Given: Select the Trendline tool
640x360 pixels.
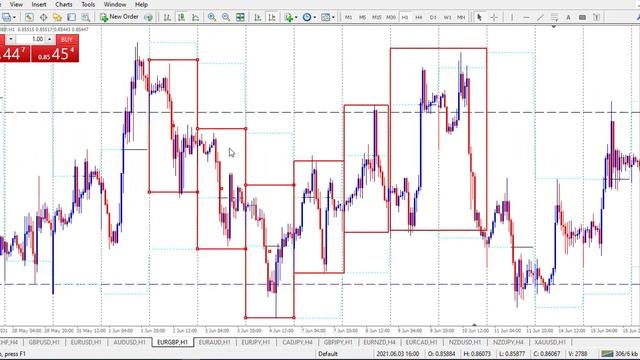Looking at the screenshot, I should (x=540, y=17).
